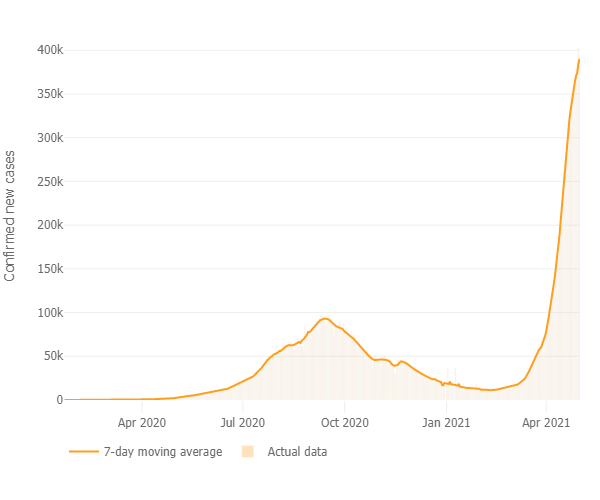Click the line's highest point near 390k
This screenshot has width=600, height=500.
579,60
